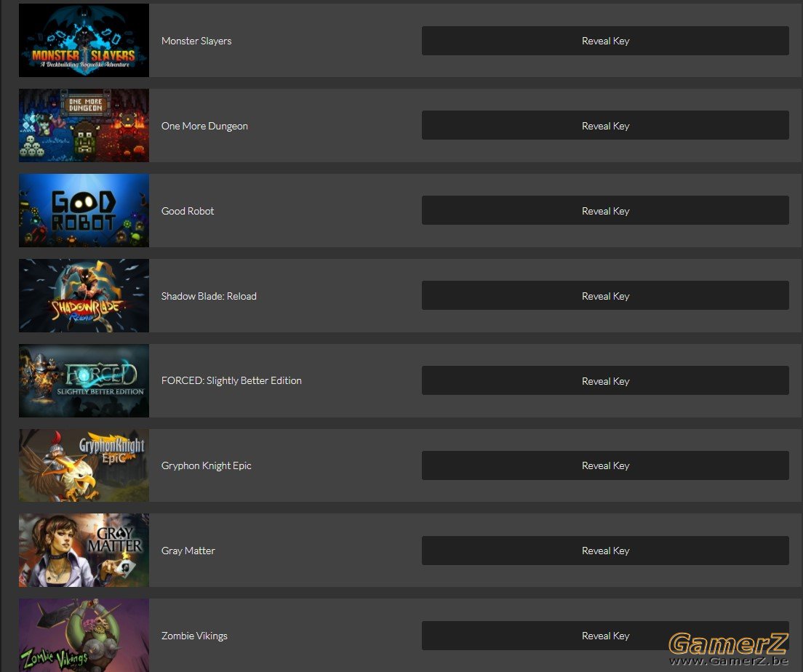This screenshot has width=803, height=672.
Task: Click the Shadow Blade: Reload thumbnail
Action: click(84, 295)
